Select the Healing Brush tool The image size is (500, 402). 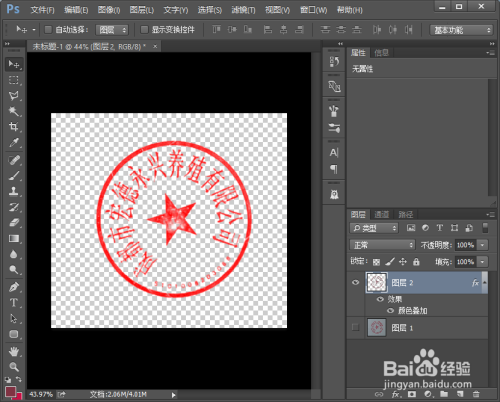pyautogui.click(x=14, y=160)
